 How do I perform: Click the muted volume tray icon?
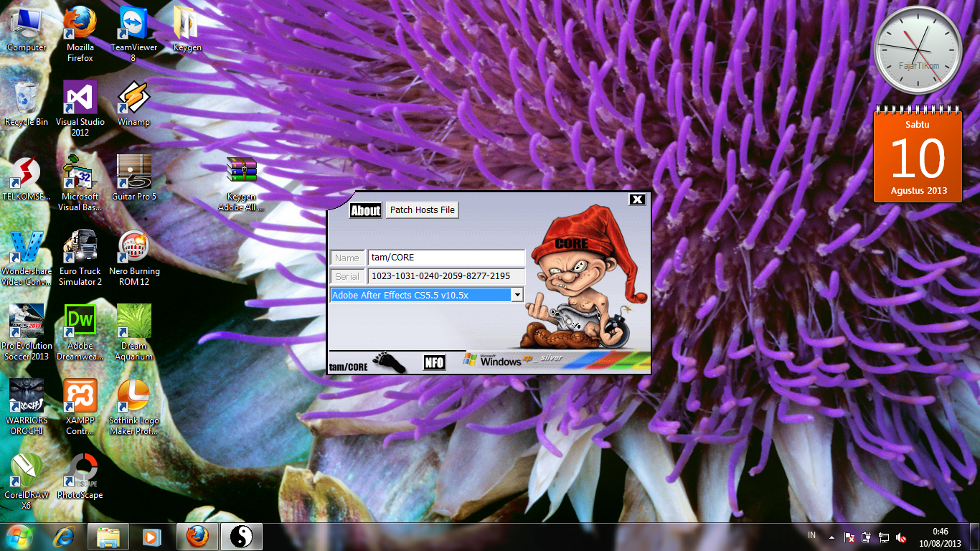(x=902, y=537)
